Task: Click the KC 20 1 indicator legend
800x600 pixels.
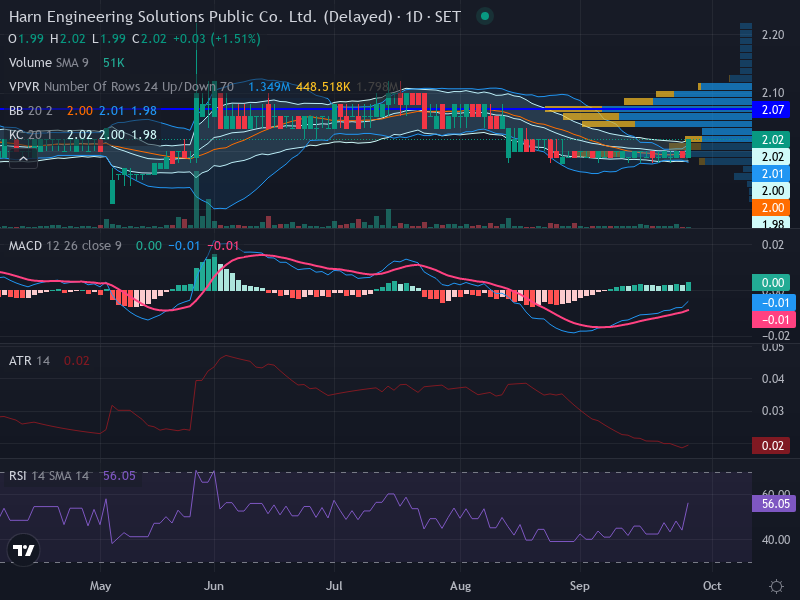Action: (x=31, y=135)
